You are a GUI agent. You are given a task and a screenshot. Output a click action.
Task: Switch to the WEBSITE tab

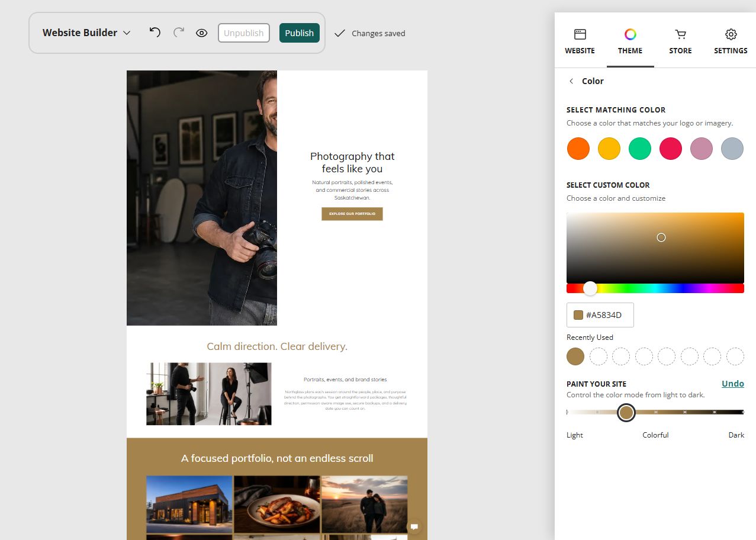click(x=580, y=41)
